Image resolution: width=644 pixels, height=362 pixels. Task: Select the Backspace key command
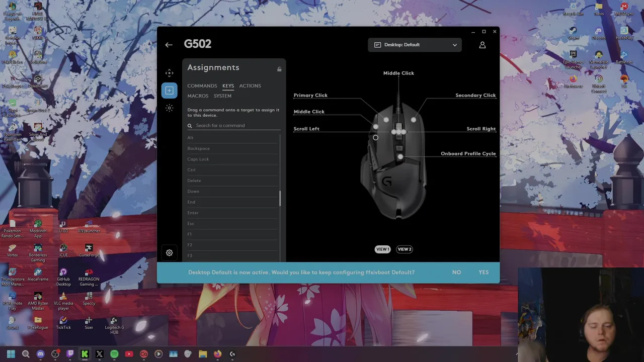tap(232, 148)
